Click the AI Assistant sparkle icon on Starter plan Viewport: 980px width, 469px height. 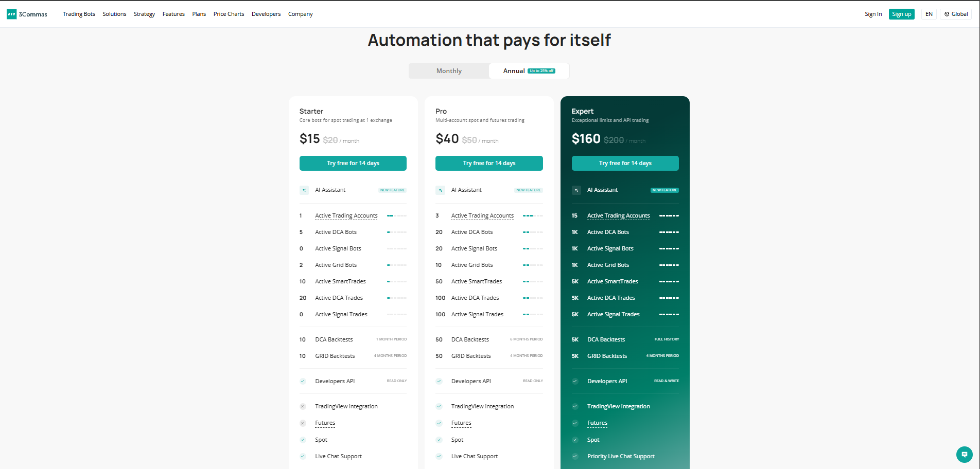(304, 190)
